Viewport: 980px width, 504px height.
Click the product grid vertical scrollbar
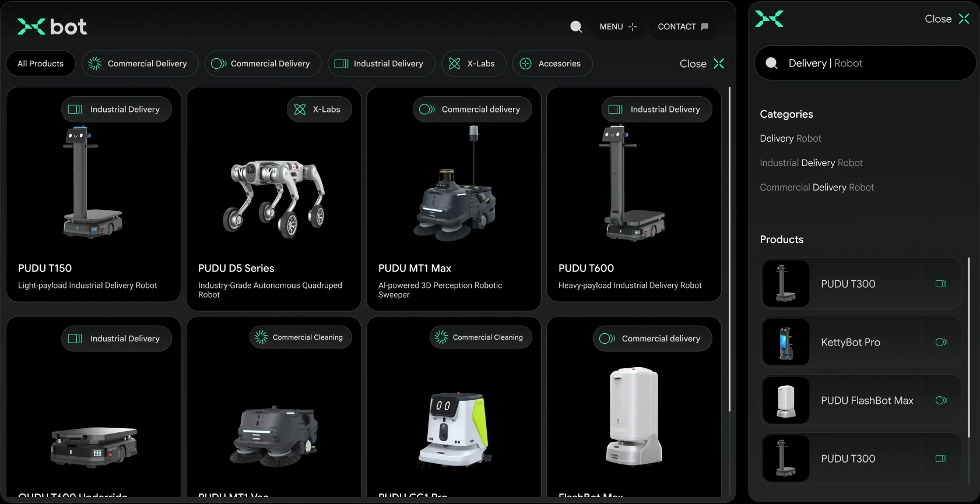[x=729, y=249]
